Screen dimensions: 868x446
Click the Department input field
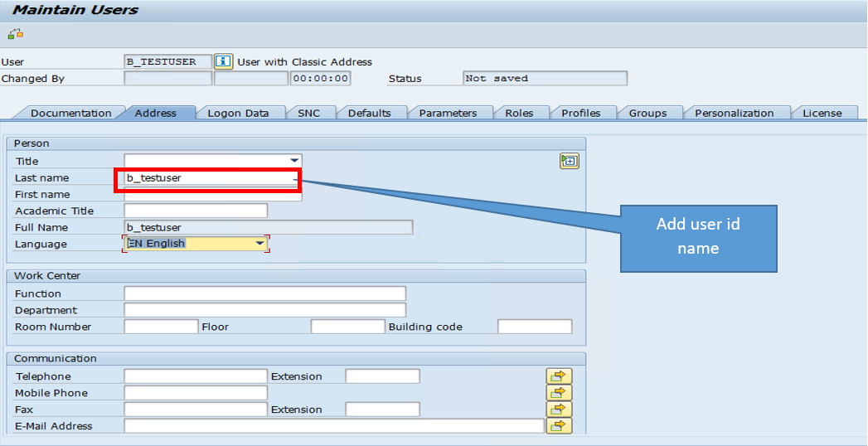click(x=265, y=310)
